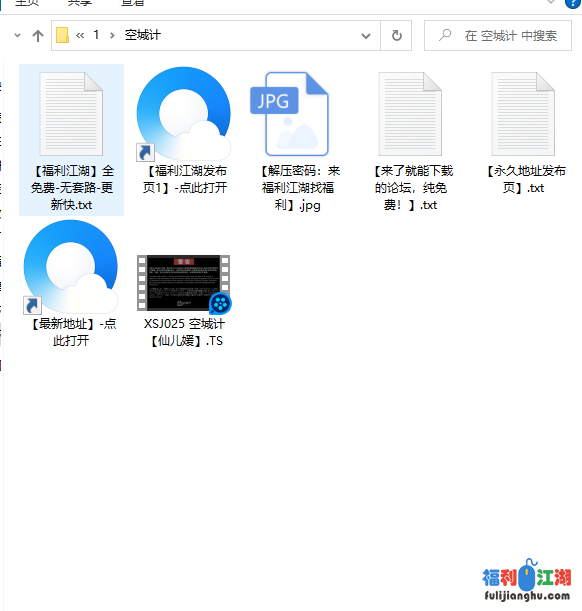Image resolution: width=582 pixels, height=611 pixels.
Task: Open the 福利江湖发布页1 browser shortcut
Action: tap(184, 114)
